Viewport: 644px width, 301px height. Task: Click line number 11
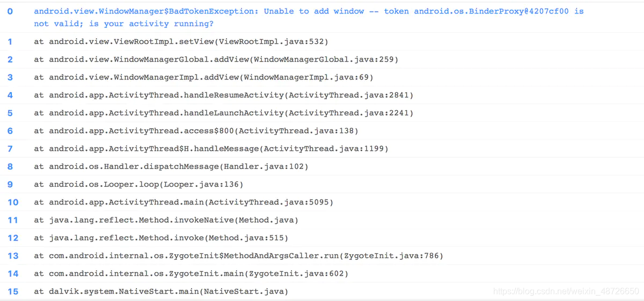[13, 220]
